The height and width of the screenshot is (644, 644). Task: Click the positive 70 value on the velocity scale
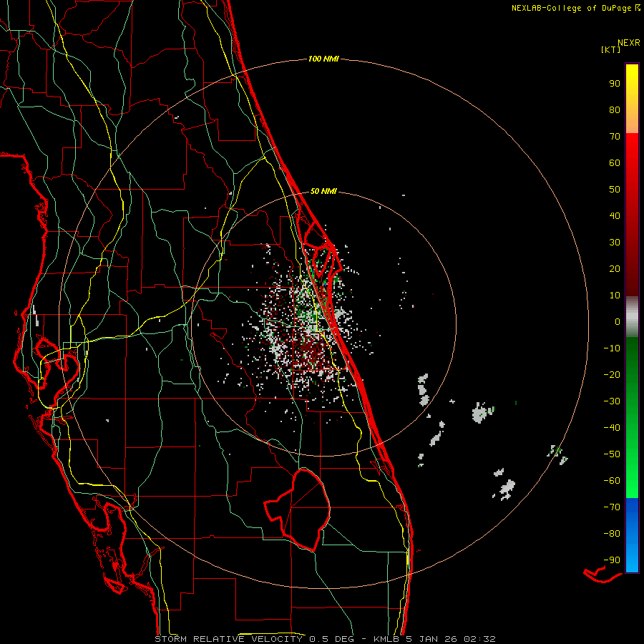tap(615, 137)
